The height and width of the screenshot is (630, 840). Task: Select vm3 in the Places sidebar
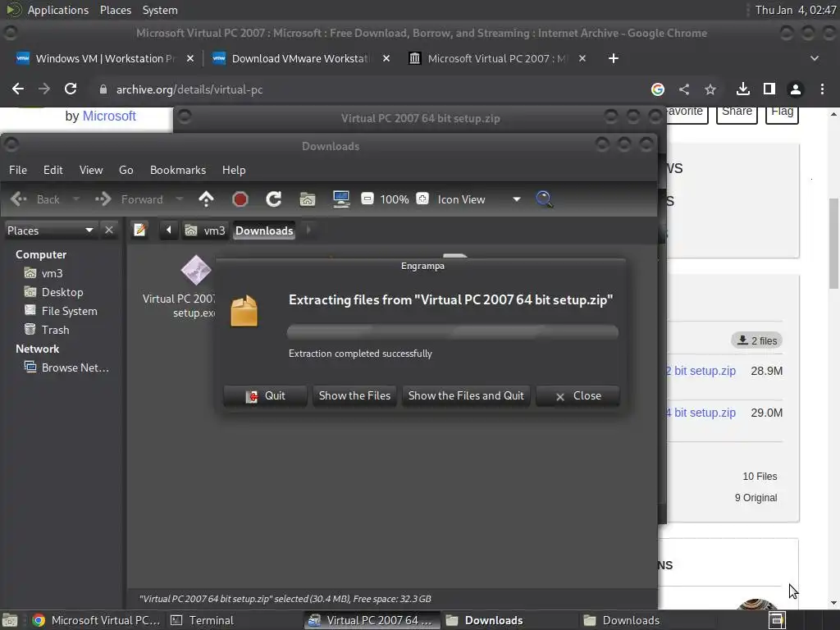coord(52,273)
